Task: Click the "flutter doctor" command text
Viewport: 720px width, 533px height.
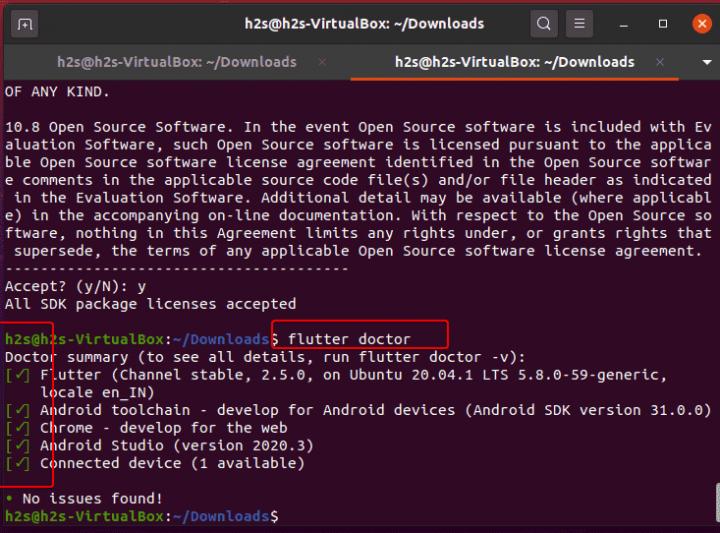Action: pos(349,339)
